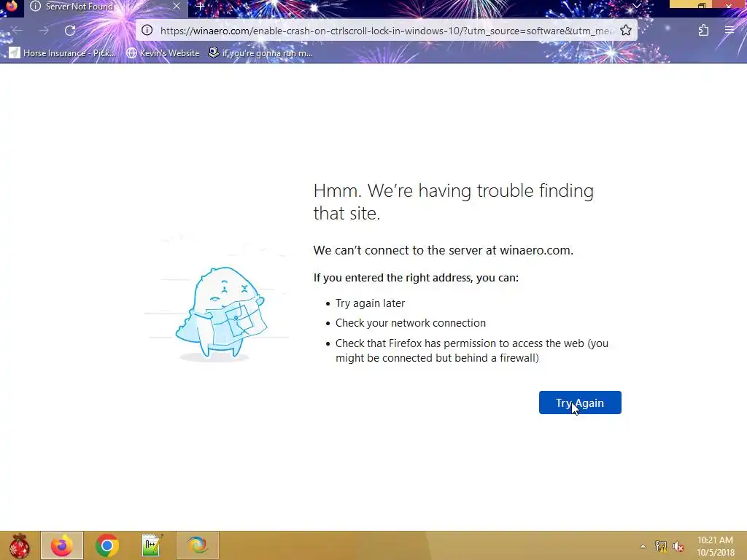Reload the page with the refresh icon

point(70,31)
